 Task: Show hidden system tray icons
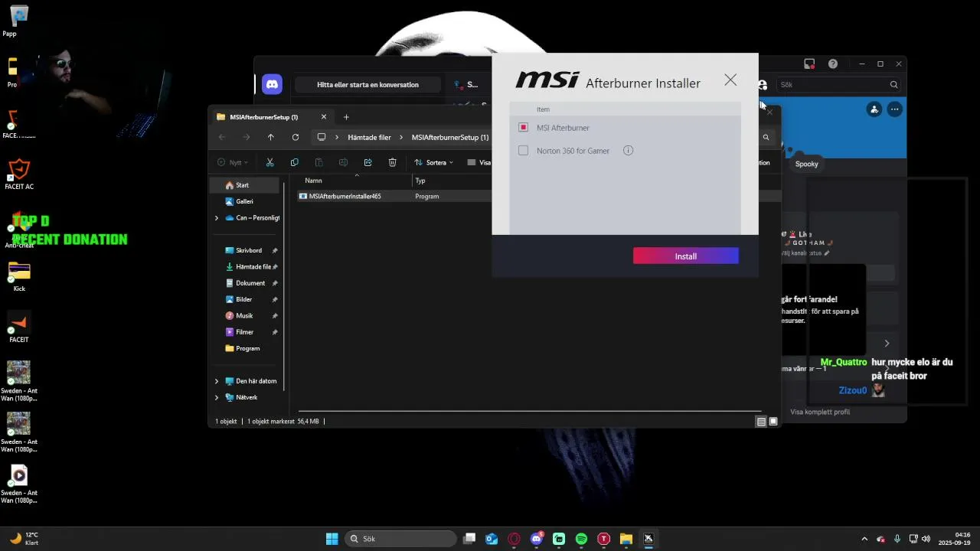[864, 539]
